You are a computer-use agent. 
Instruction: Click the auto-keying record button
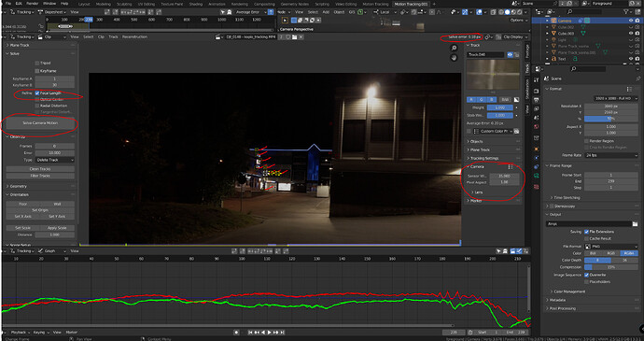click(x=236, y=333)
